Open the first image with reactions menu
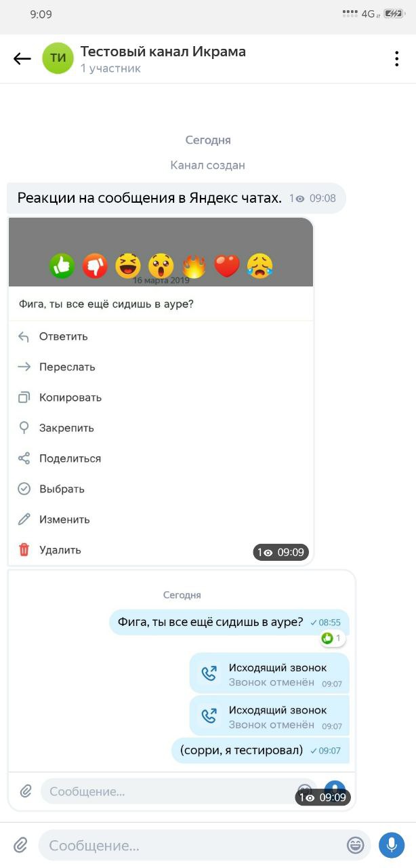416x868 pixels. tap(161, 391)
